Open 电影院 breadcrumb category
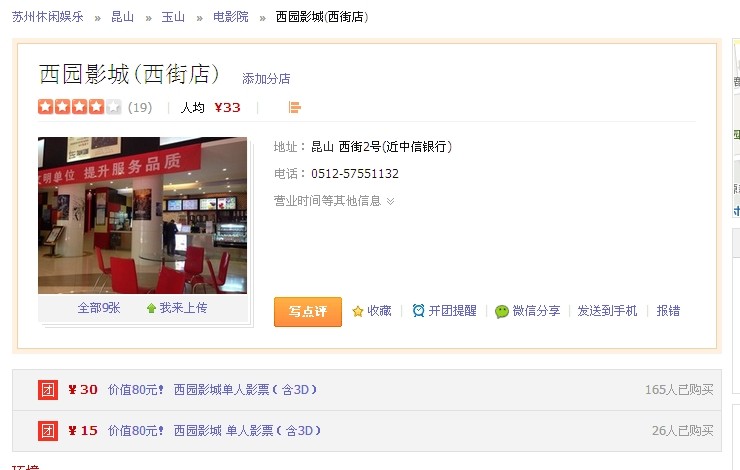Screen dimensions: 740x470 [231, 17]
